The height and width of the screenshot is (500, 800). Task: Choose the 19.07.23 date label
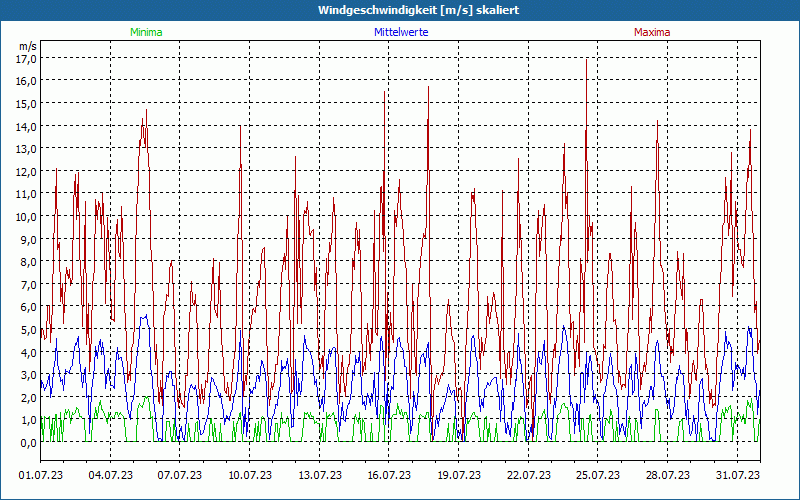click(x=459, y=475)
